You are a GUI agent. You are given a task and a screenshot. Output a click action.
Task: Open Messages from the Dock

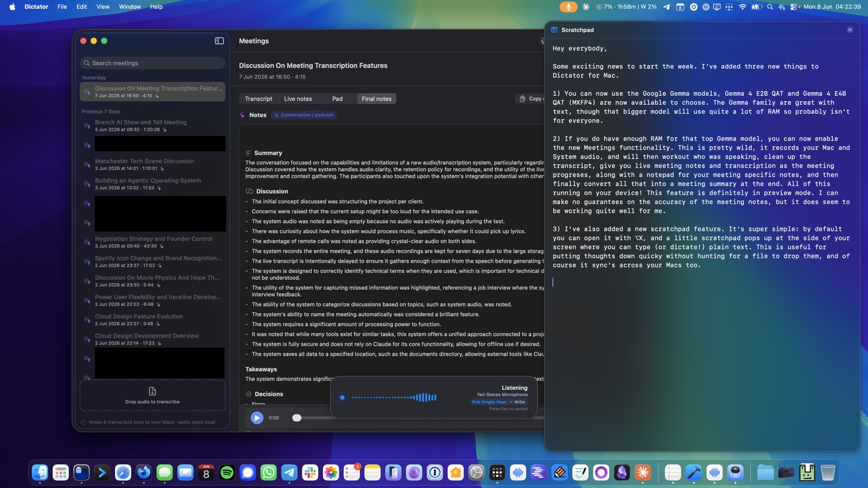pos(165,472)
